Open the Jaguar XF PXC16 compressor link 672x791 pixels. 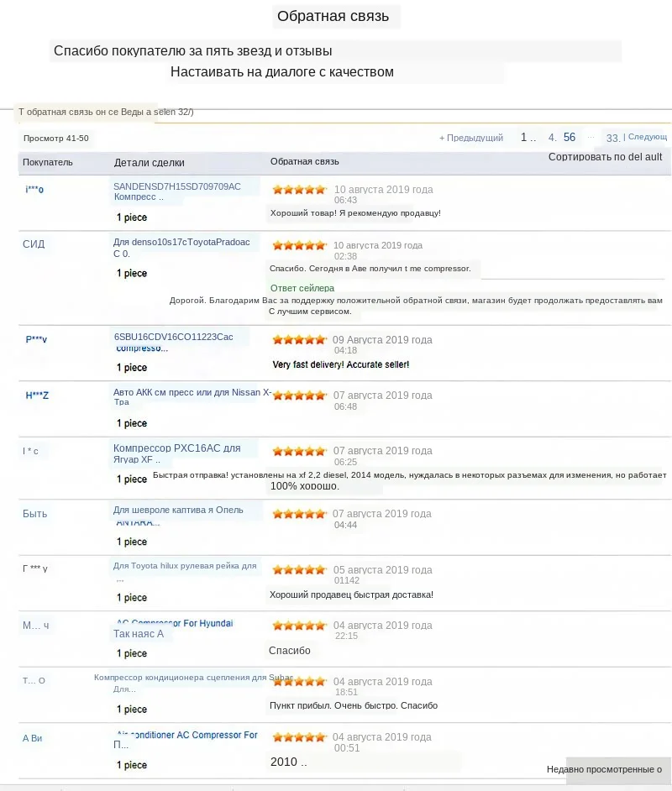click(176, 454)
